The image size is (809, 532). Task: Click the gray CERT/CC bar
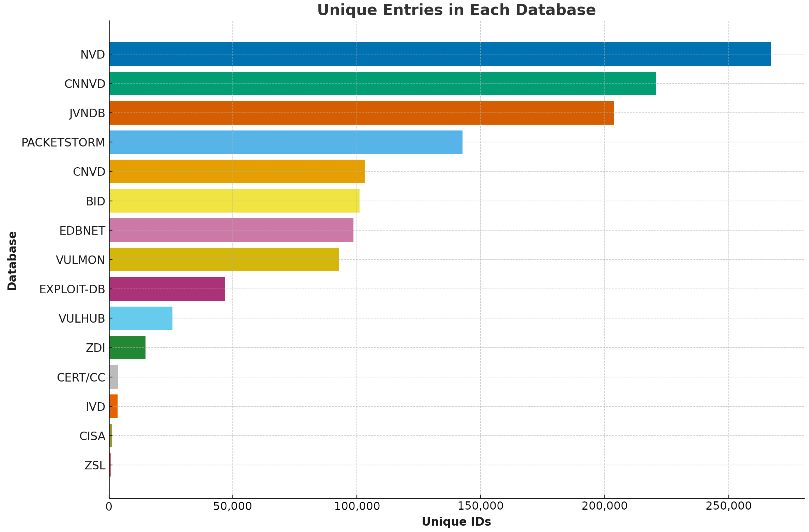tap(114, 377)
